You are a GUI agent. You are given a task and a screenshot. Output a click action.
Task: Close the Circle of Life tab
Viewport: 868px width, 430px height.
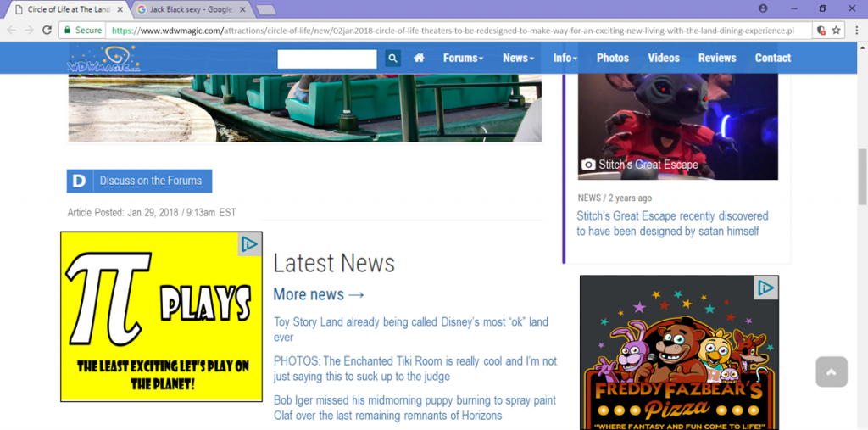point(120,9)
